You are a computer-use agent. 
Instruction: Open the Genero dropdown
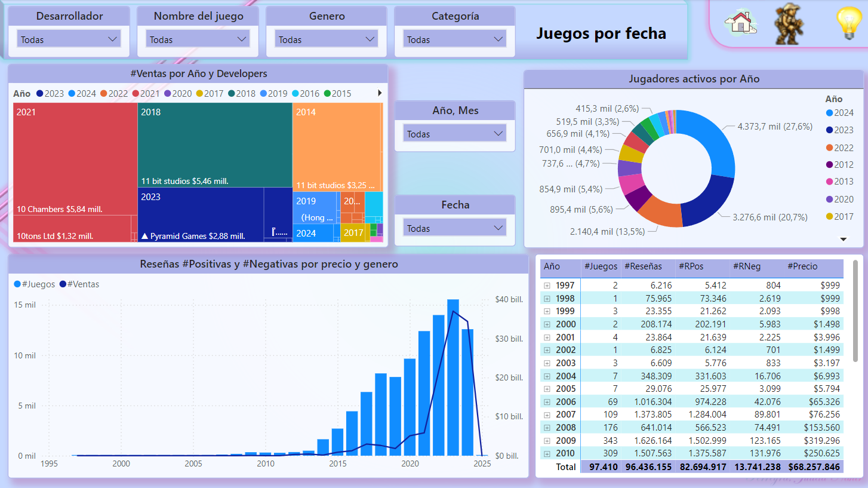pos(327,39)
